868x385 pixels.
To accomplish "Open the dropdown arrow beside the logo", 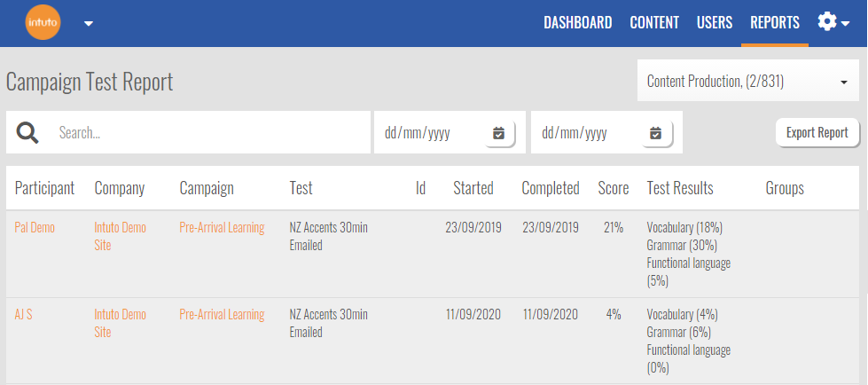I will 88,24.
